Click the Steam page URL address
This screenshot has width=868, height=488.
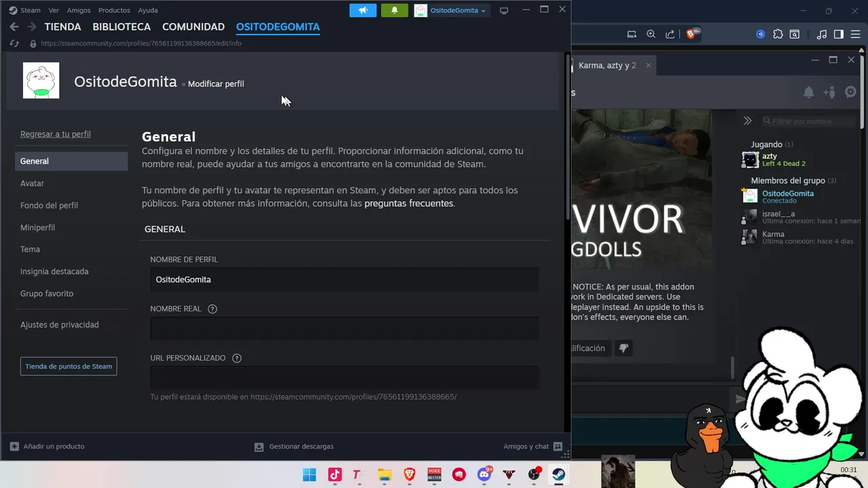coord(141,43)
